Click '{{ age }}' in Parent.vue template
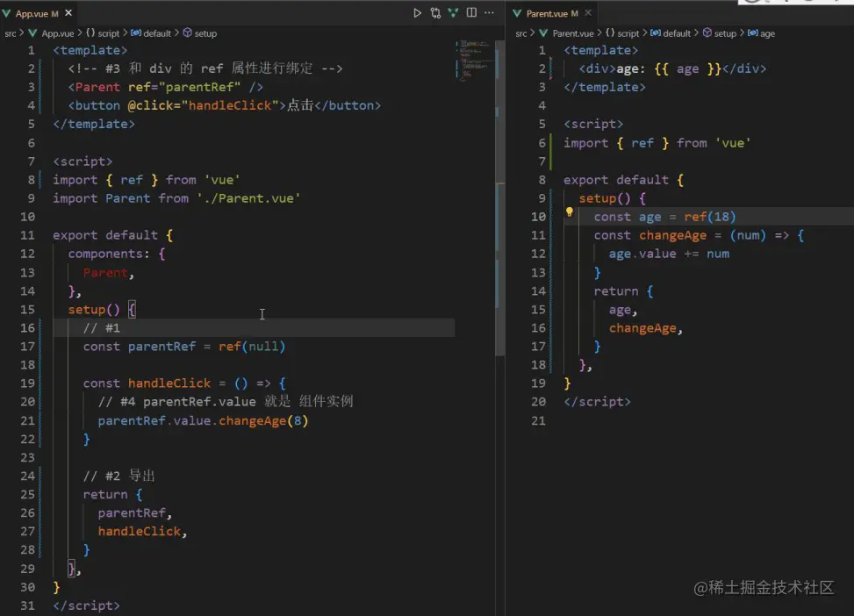 click(x=688, y=68)
